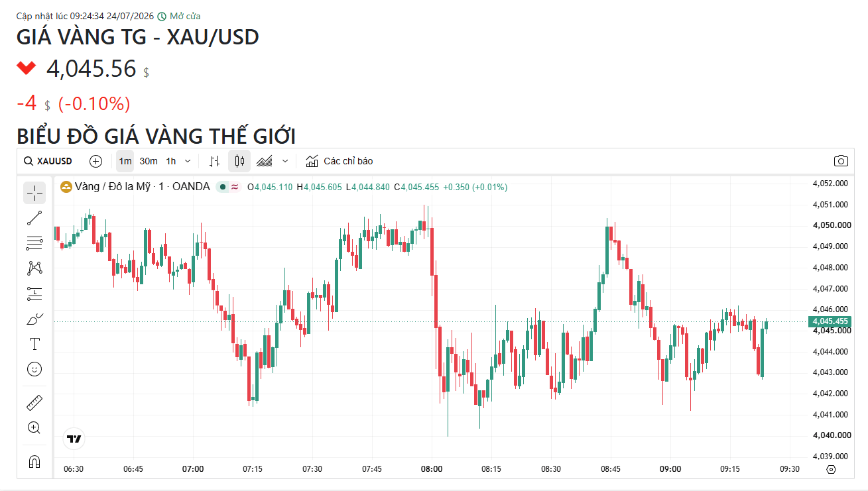The height and width of the screenshot is (491, 868).
Task: Select the ruler measure tool
Action: [34, 402]
